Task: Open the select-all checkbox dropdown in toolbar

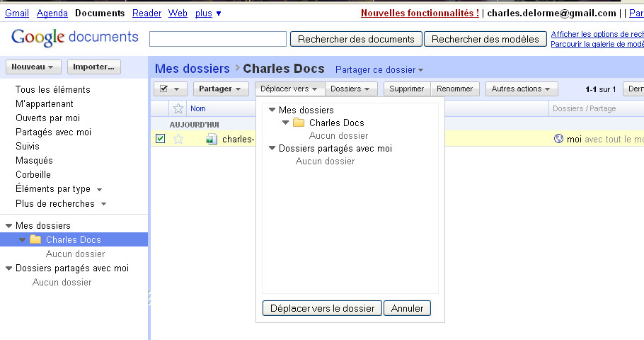Action: point(171,89)
